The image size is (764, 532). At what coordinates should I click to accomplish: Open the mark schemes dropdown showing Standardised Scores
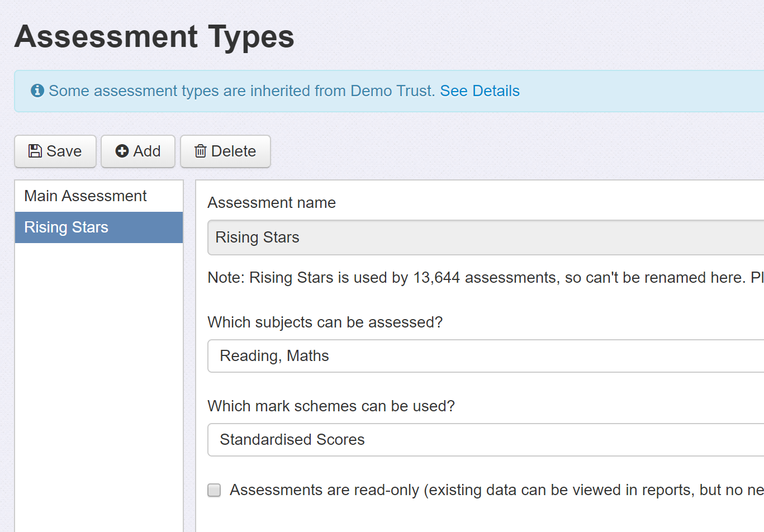point(486,440)
